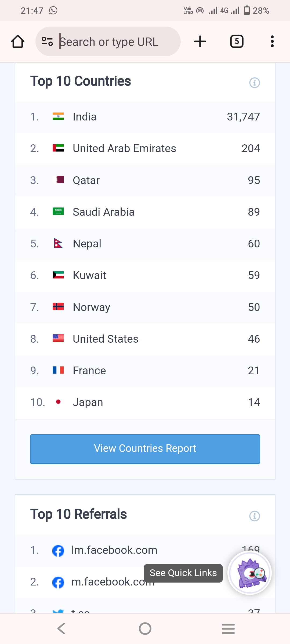Select the India country row
The image size is (290, 644).
tap(145, 117)
